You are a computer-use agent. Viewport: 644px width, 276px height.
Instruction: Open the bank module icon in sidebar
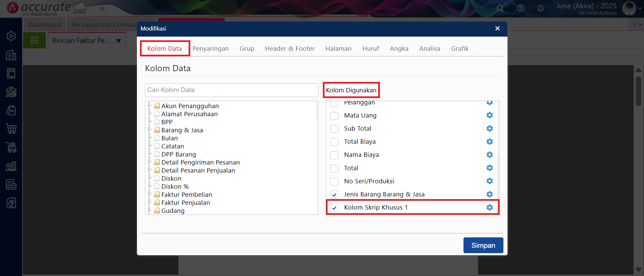tap(11, 92)
